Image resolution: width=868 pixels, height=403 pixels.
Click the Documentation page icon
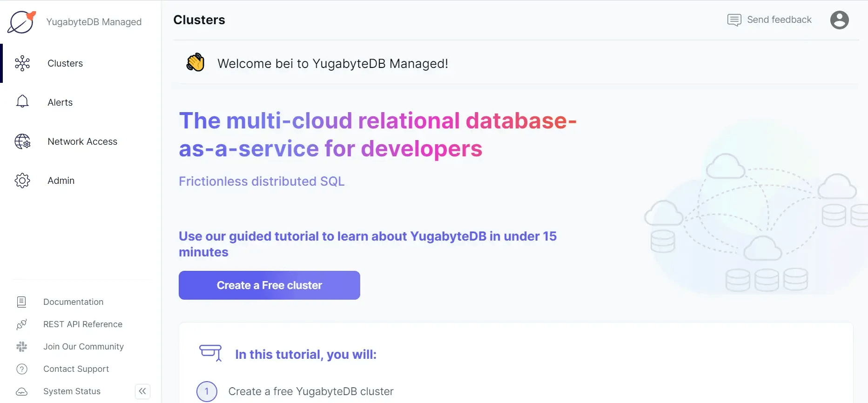(x=21, y=302)
